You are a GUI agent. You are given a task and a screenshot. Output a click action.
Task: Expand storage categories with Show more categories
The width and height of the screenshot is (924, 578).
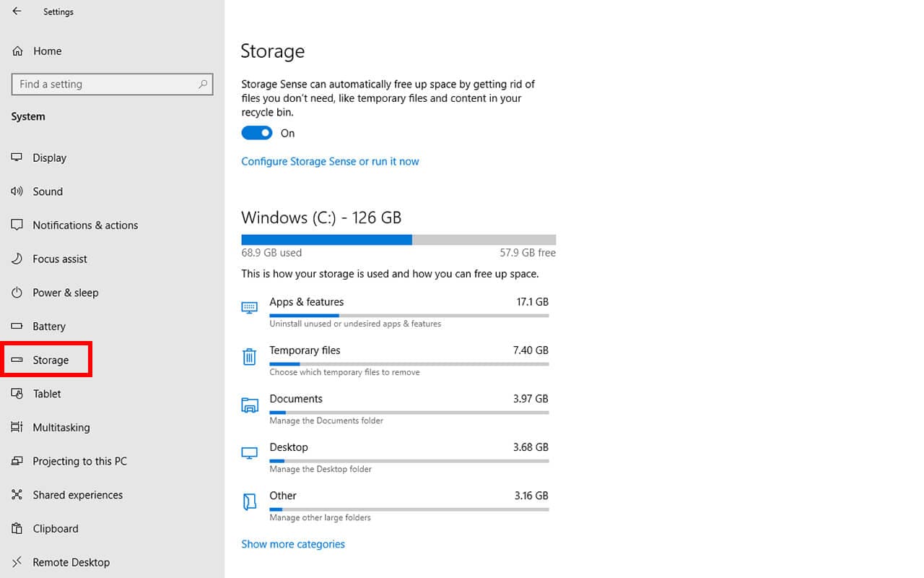pos(293,544)
